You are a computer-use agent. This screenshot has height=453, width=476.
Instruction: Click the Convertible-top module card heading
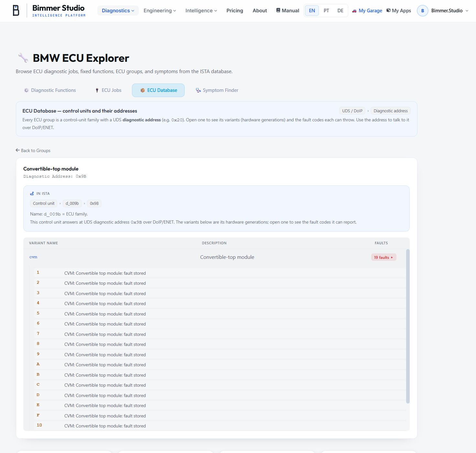pyautogui.click(x=51, y=169)
